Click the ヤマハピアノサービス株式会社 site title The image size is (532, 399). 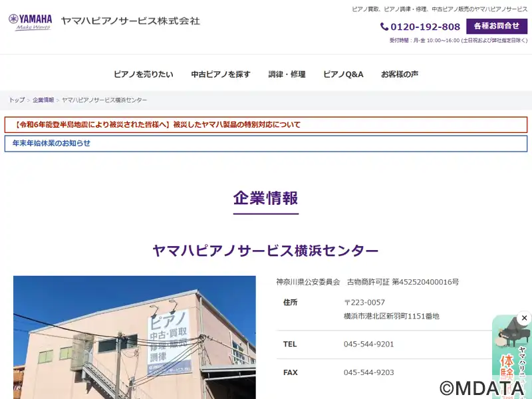click(x=130, y=21)
